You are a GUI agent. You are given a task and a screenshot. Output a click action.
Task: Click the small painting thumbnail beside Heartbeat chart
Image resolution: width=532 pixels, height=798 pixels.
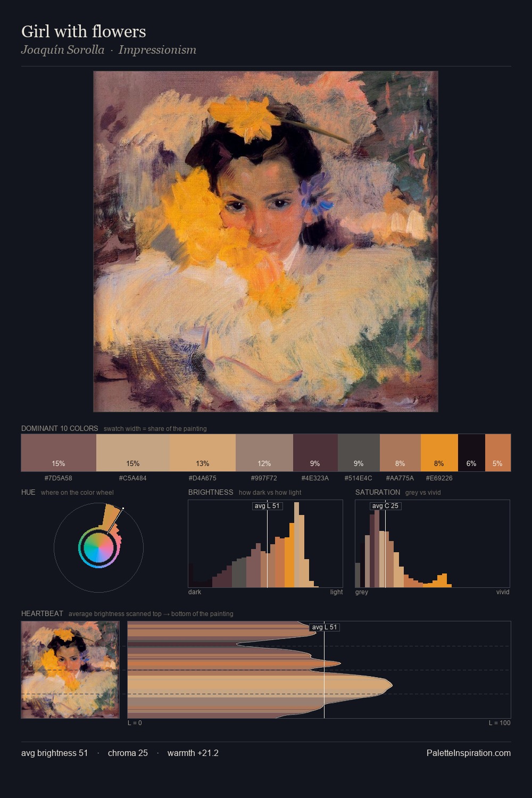coord(70,670)
